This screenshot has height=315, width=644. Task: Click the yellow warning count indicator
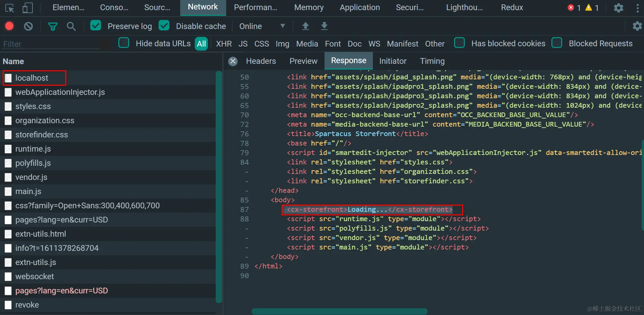pyautogui.click(x=592, y=8)
